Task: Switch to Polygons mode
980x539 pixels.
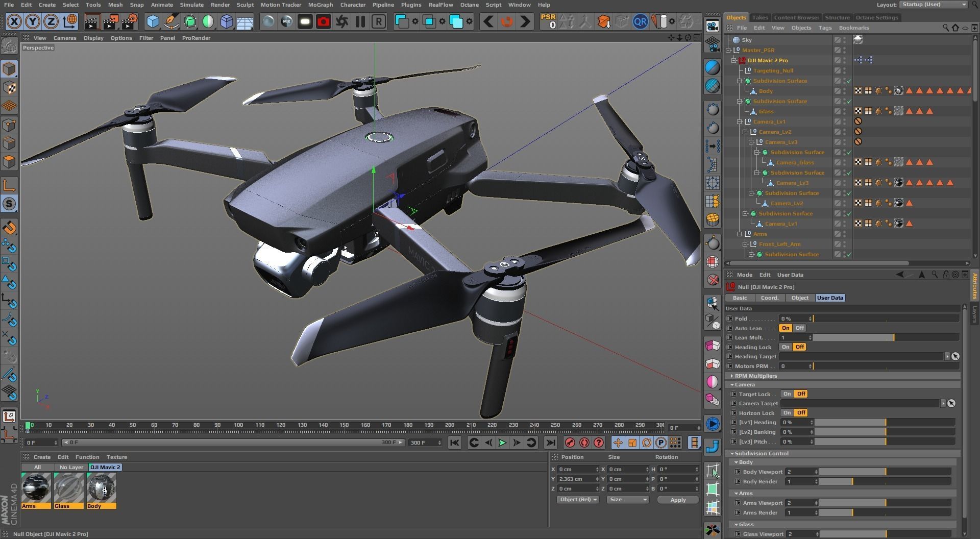Action: point(9,162)
